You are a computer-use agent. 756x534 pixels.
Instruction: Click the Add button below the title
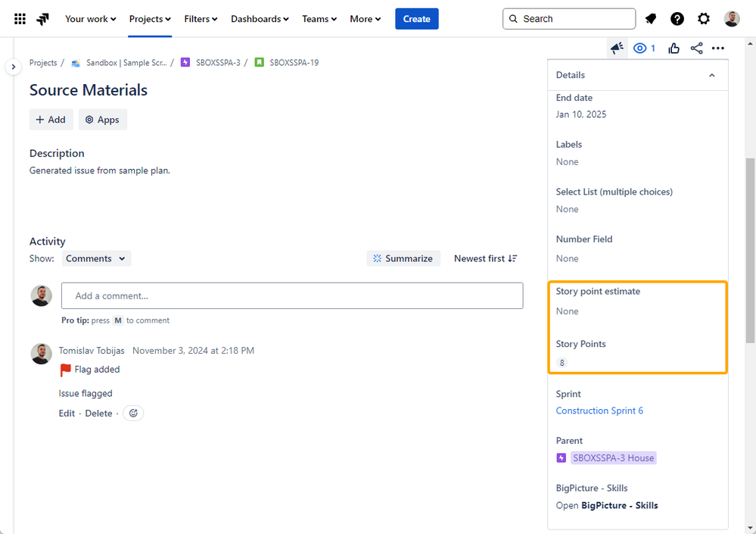tap(51, 120)
